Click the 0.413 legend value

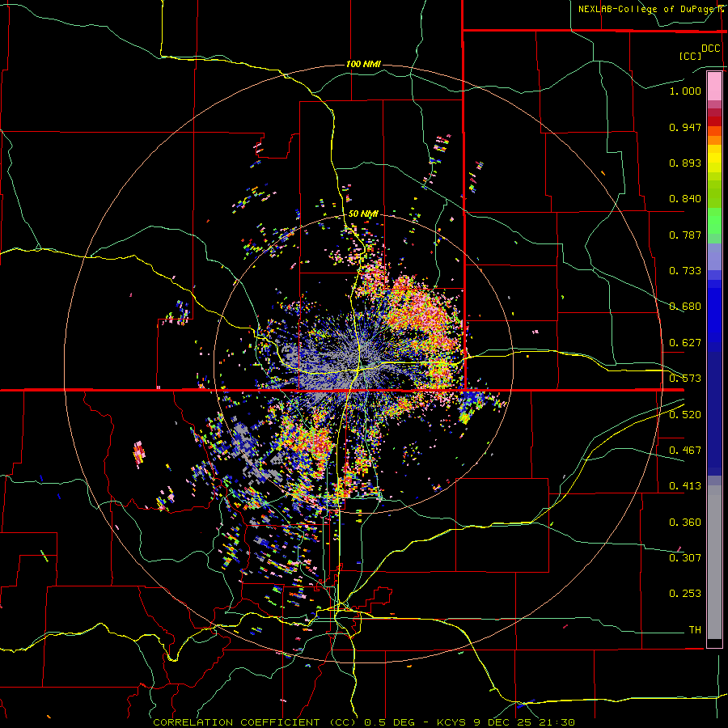coord(685,486)
